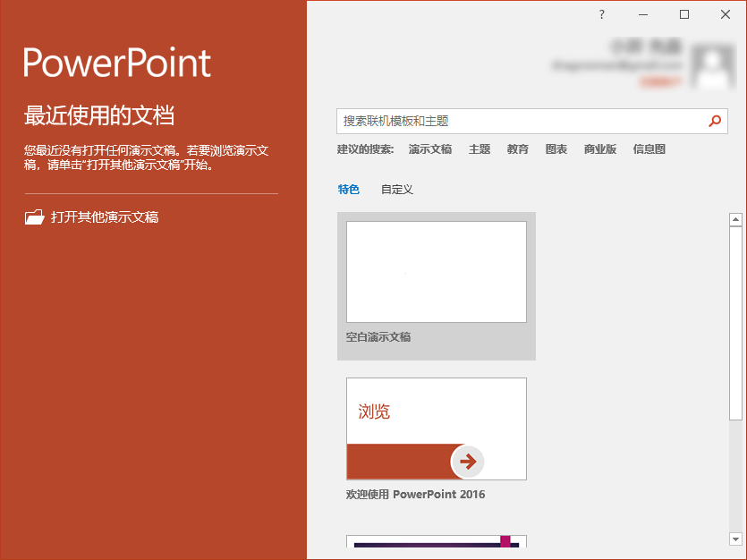Screen dimensions: 747x560
Task: Minimize the PowerPoint start window
Action: pyautogui.click(x=643, y=14)
